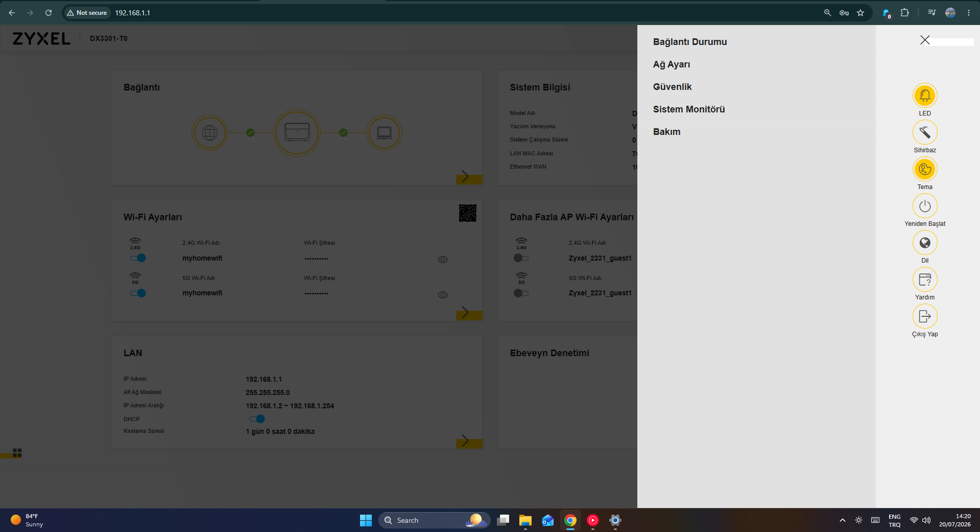This screenshot has width=980, height=532.
Task: Click the Yeniden Başlat power icon
Action: click(925, 206)
